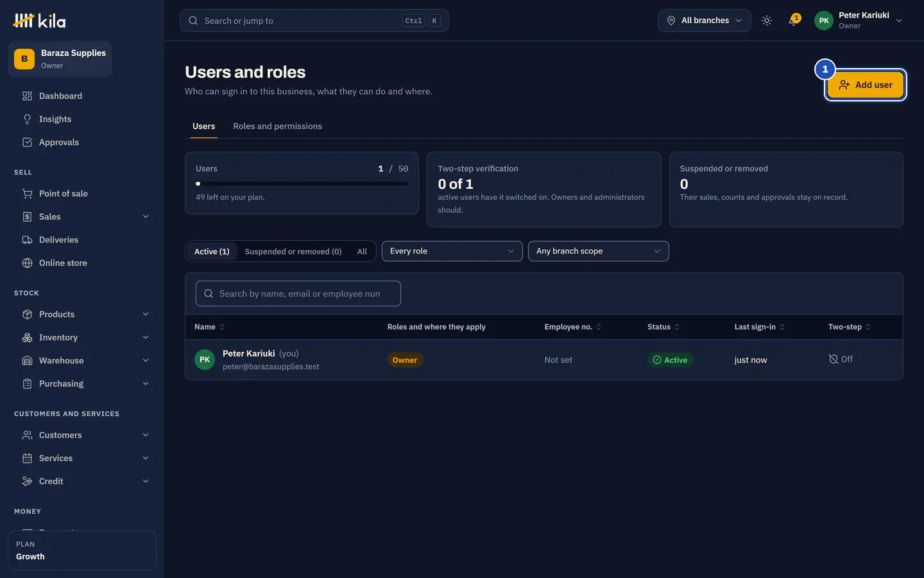Image resolution: width=924 pixels, height=578 pixels.
Task: Click the Point of sale cart icon
Action: point(27,193)
